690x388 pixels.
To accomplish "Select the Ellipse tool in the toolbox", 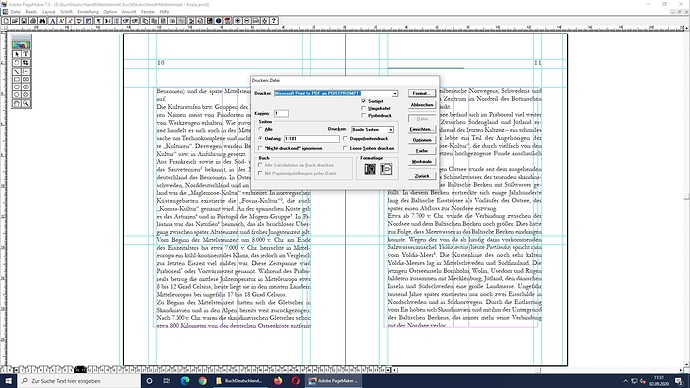I will (17, 87).
